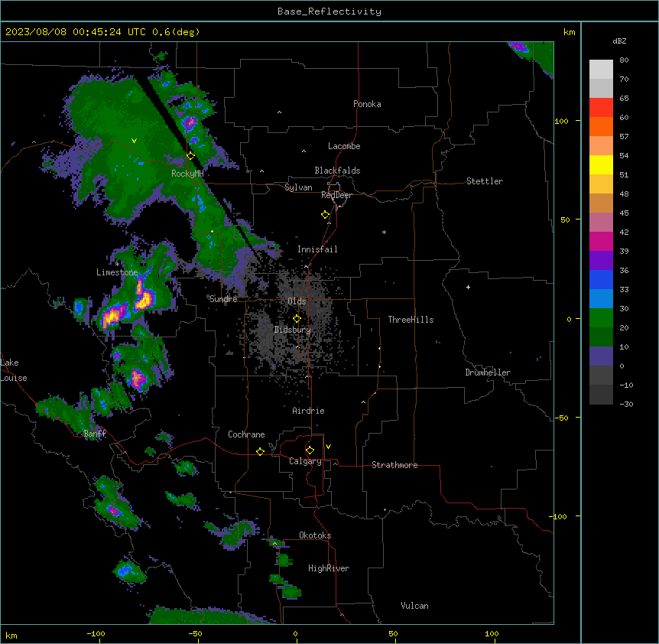Viewport: 659px width, 644px height.
Task: Click the km unit label at bottom left
Action: (x=11, y=635)
